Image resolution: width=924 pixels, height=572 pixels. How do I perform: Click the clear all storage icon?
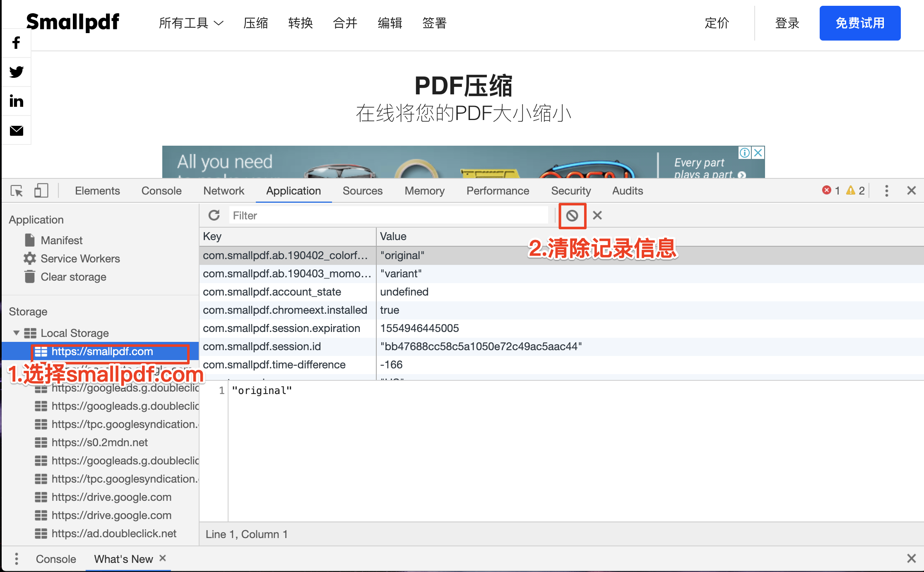click(x=572, y=216)
